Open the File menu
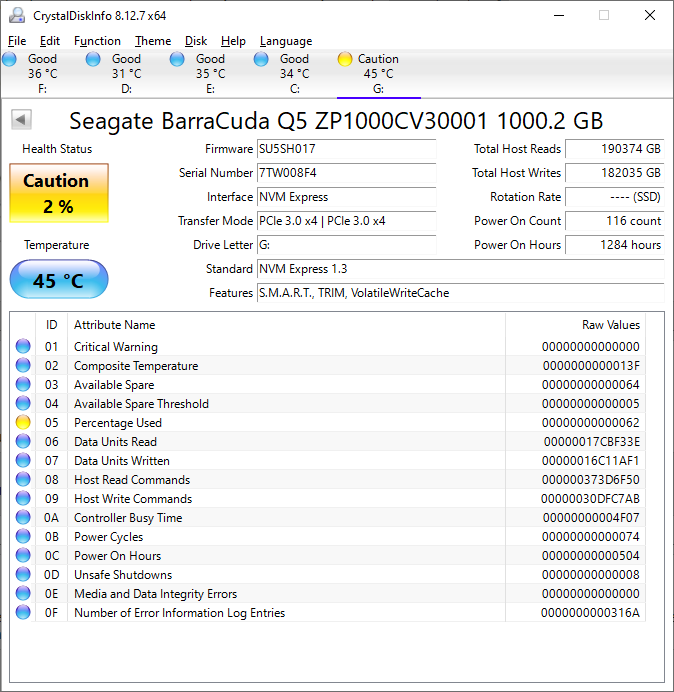Image resolution: width=674 pixels, height=692 pixels. coord(17,41)
